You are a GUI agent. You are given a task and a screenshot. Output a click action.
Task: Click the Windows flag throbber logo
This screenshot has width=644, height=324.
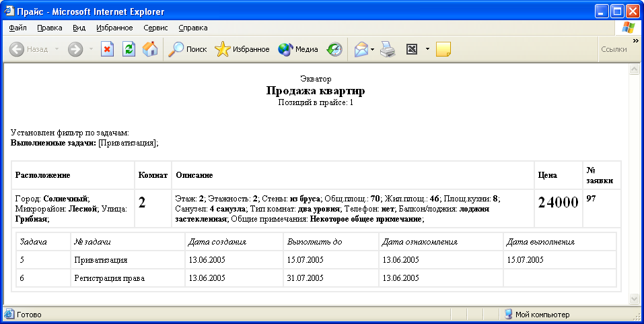click(x=629, y=28)
